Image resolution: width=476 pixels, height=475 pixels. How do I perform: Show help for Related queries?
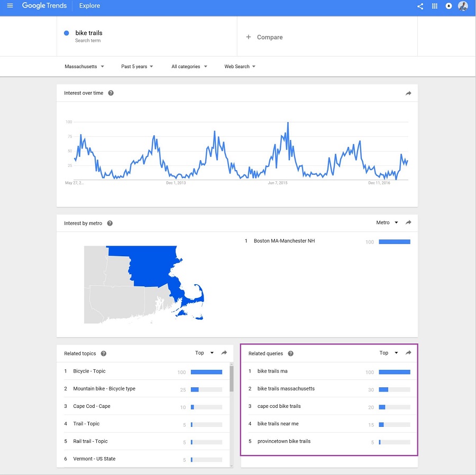click(x=290, y=353)
